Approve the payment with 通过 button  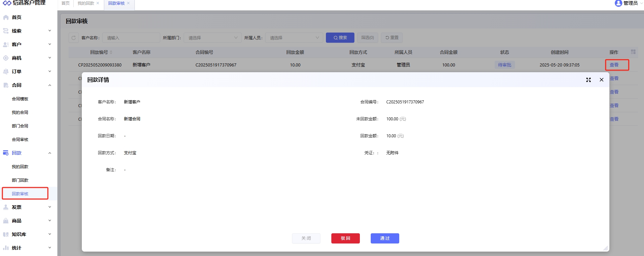click(385, 238)
